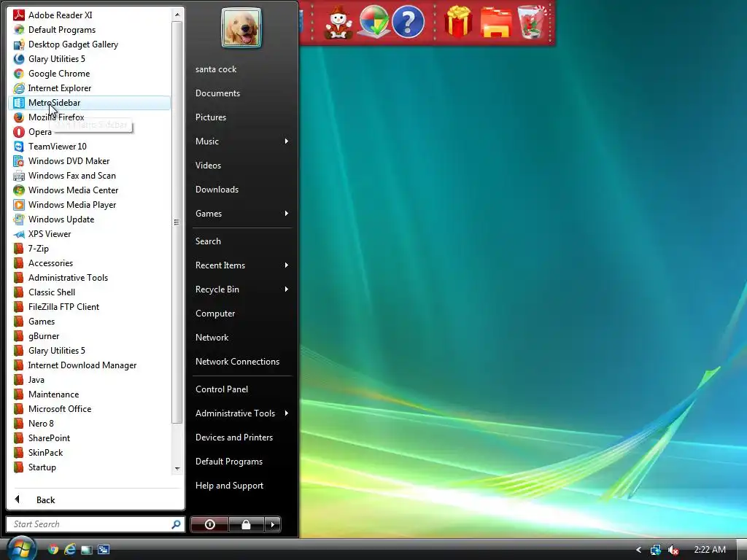This screenshot has width=747, height=560.
Task: Launch Internet Explorer from taskbar quick launch
Action: 70,550
